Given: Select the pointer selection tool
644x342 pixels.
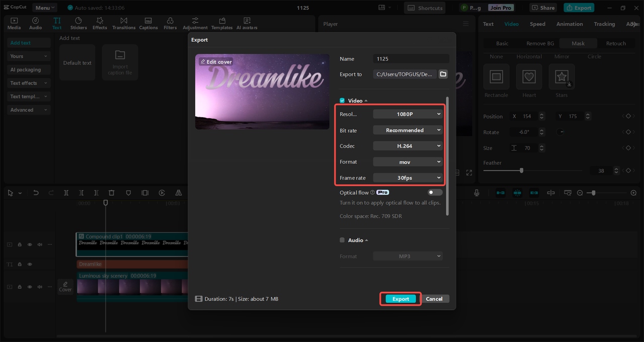Looking at the screenshot, I should click(x=11, y=193).
